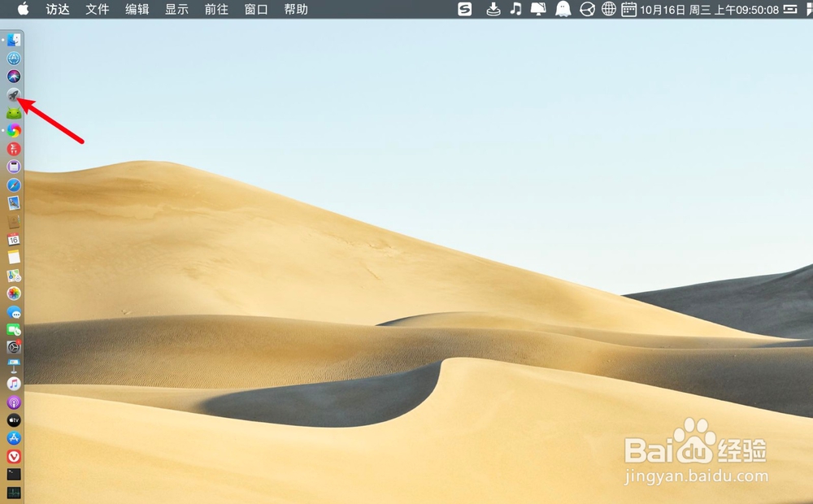
Task: Open Maps from the Dock
Action: tap(14, 276)
